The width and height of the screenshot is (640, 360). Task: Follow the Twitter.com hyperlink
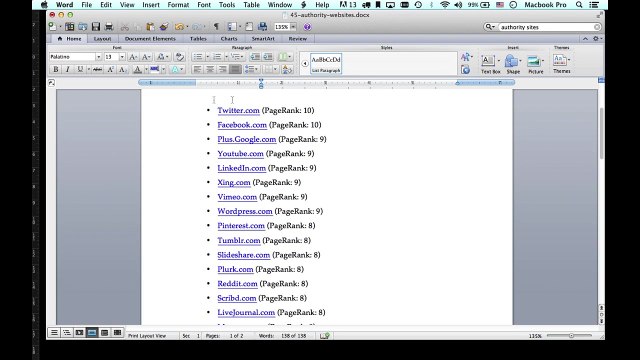click(238, 110)
